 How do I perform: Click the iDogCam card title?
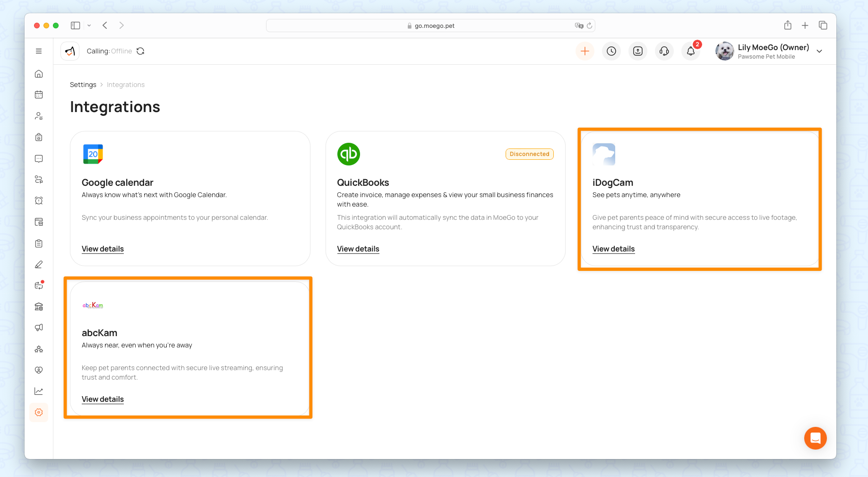pos(613,182)
